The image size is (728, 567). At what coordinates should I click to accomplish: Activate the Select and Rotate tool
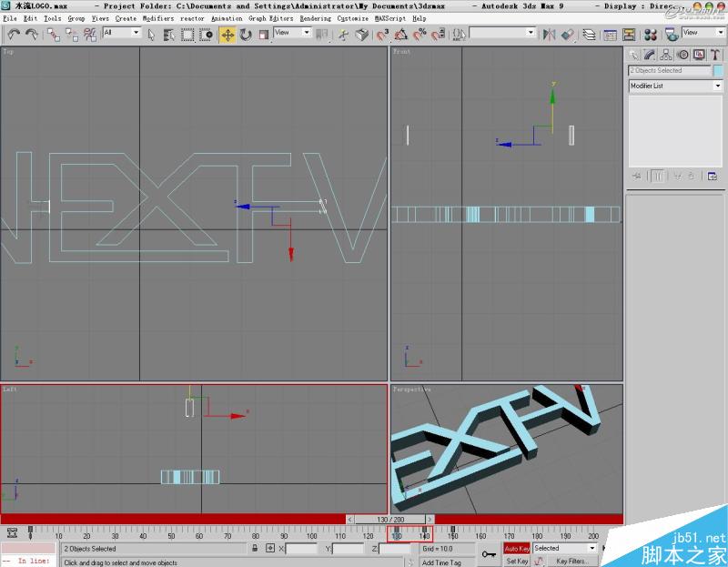pyautogui.click(x=246, y=34)
